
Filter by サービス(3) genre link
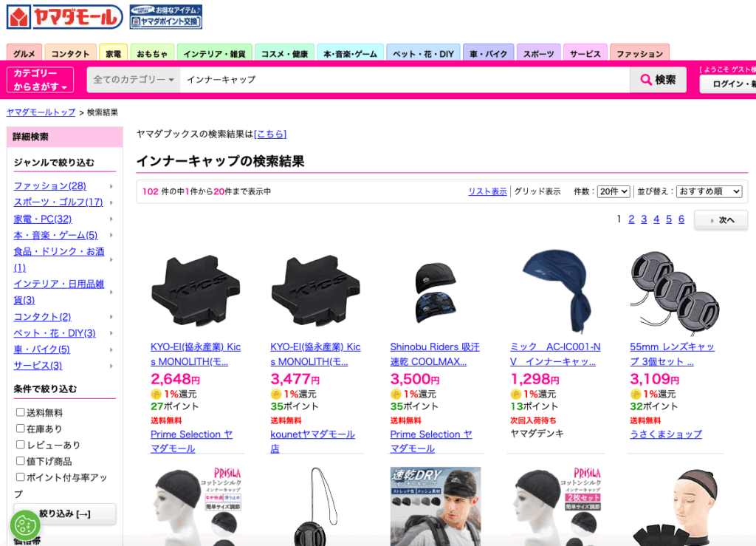point(38,366)
